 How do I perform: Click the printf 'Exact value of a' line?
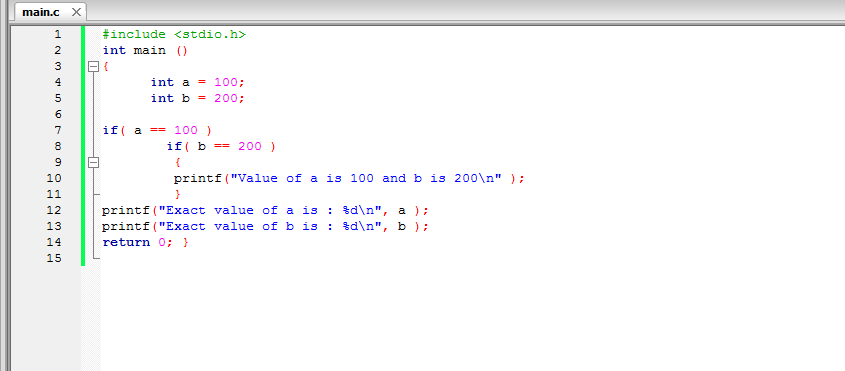point(265,210)
